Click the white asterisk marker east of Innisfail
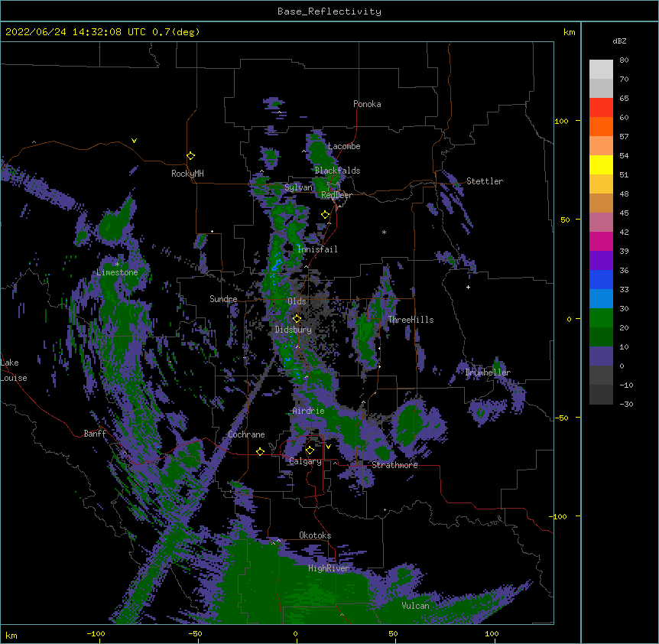The width and height of the screenshot is (659, 644). click(384, 232)
